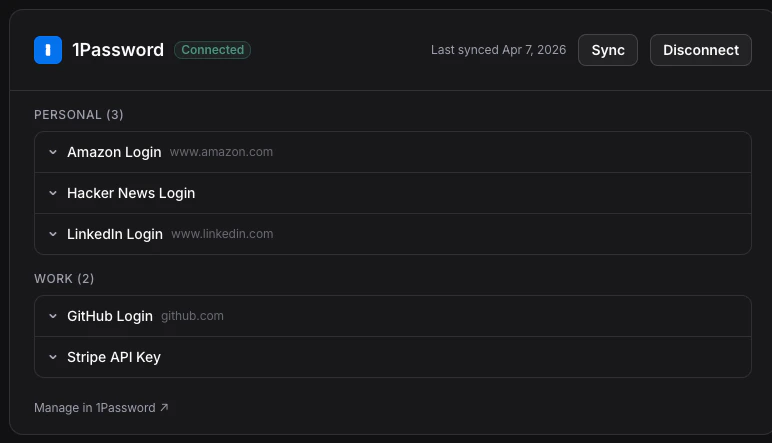
Task: Click the www.linkedin.com URL text
Action: coord(222,234)
